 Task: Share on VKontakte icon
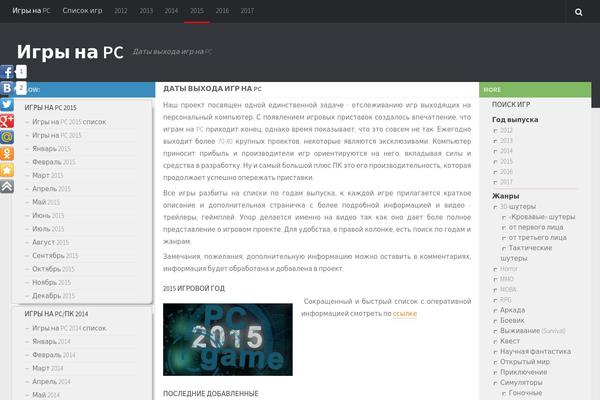point(7,88)
